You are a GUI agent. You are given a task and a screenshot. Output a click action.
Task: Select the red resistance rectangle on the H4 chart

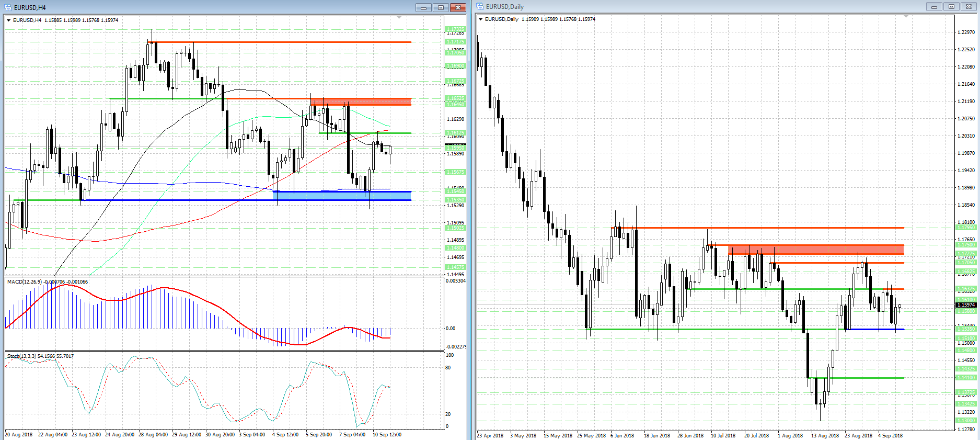[361, 101]
